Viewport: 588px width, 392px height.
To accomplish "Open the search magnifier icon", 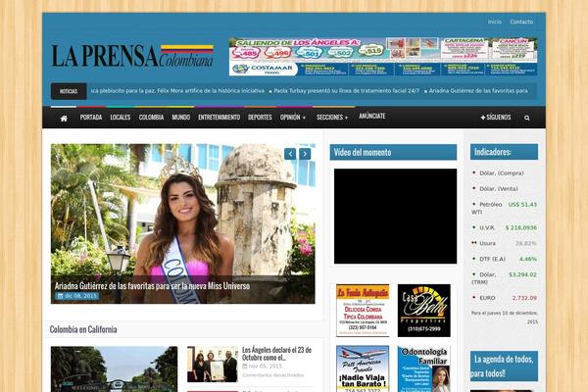I will coord(527,119).
